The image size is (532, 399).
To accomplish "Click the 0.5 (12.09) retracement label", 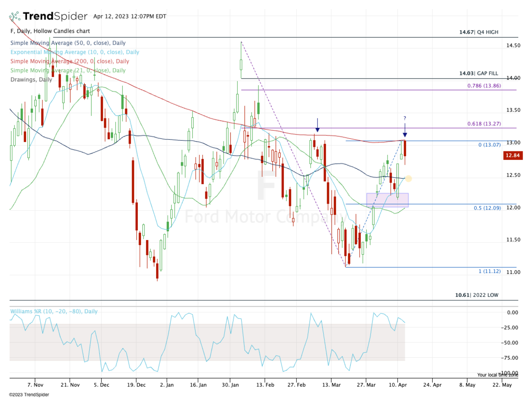I will click(485, 208).
